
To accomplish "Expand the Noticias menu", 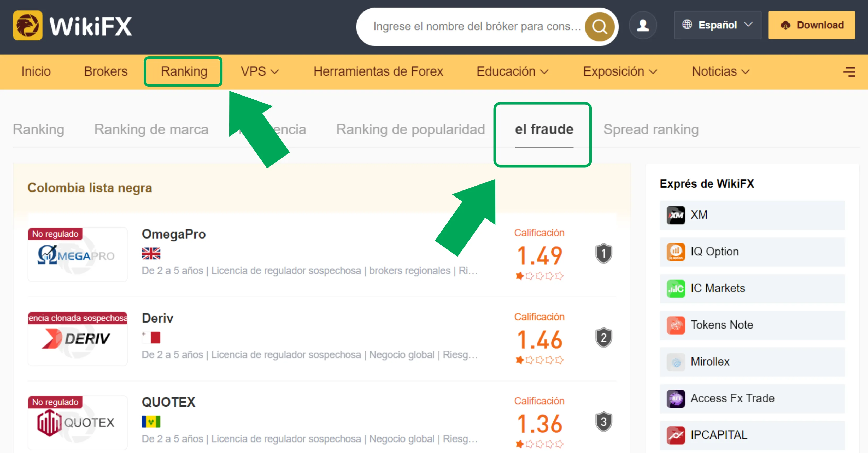I will coord(721,71).
